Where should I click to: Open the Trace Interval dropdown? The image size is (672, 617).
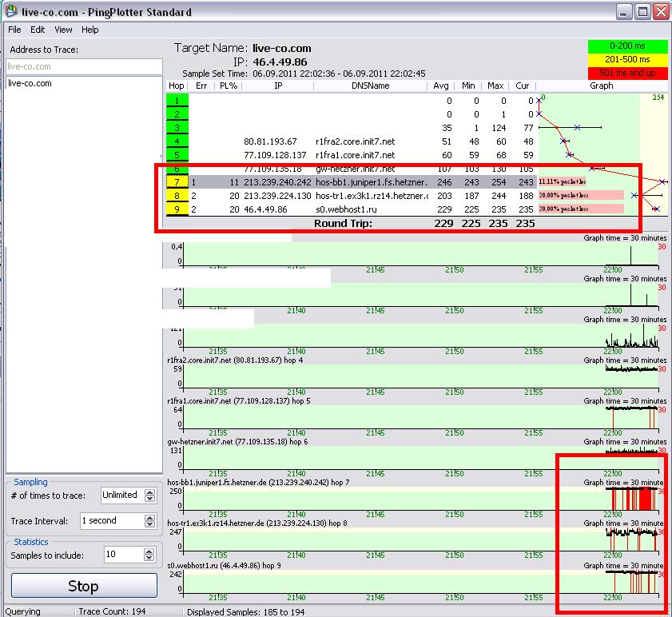[x=149, y=520]
